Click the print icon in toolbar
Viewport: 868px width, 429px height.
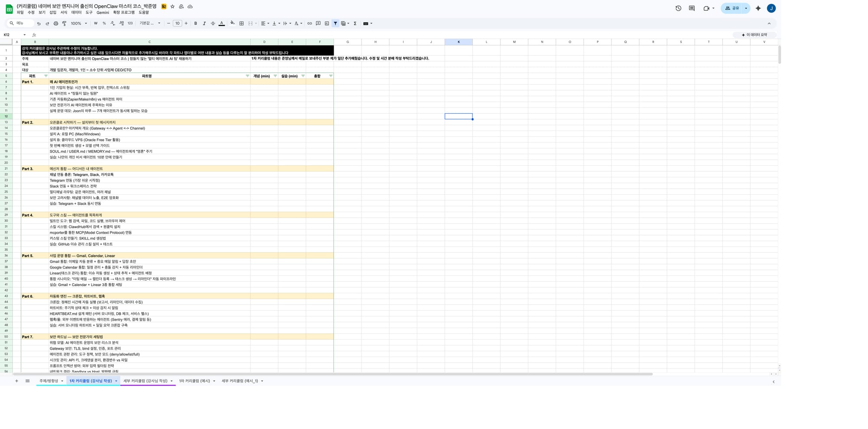pyautogui.click(x=56, y=23)
